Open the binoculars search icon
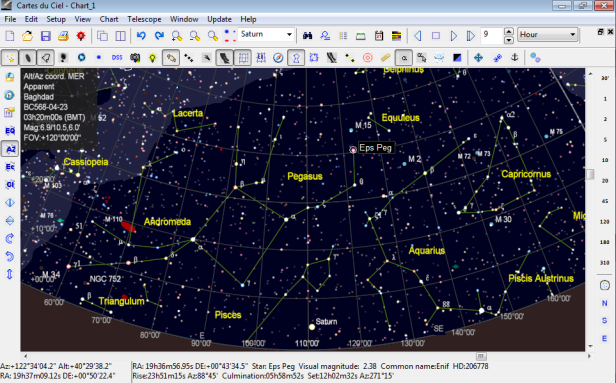The image size is (616, 383). [x=307, y=36]
